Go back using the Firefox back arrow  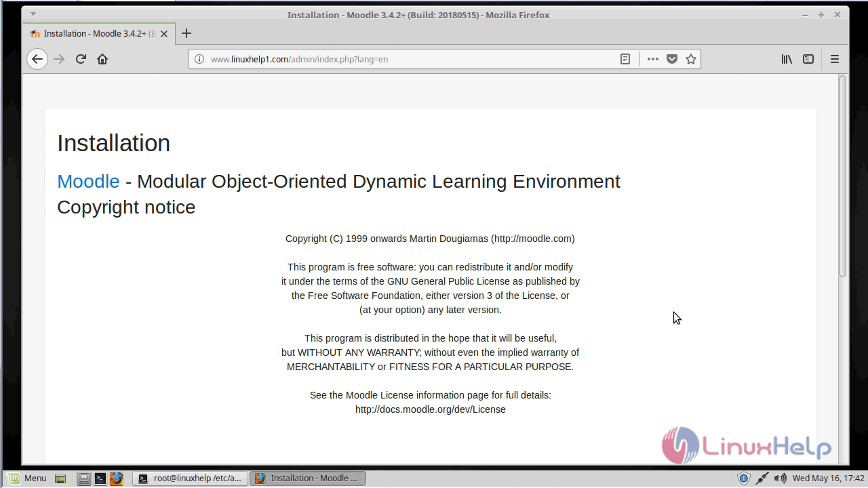(x=37, y=59)
